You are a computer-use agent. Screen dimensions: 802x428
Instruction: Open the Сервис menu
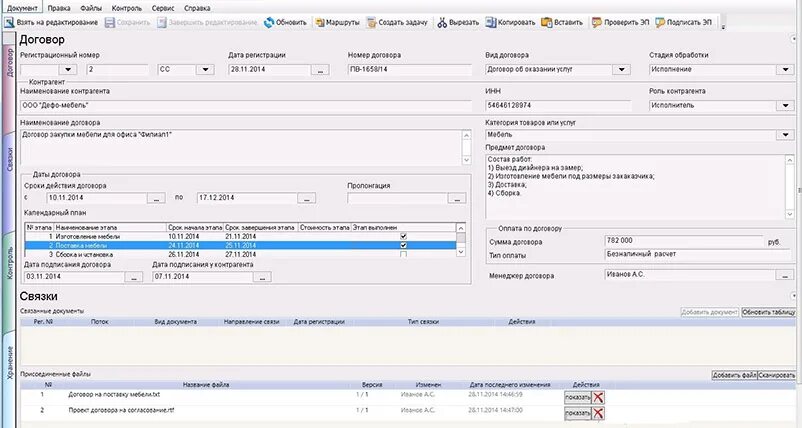point(163,8)
